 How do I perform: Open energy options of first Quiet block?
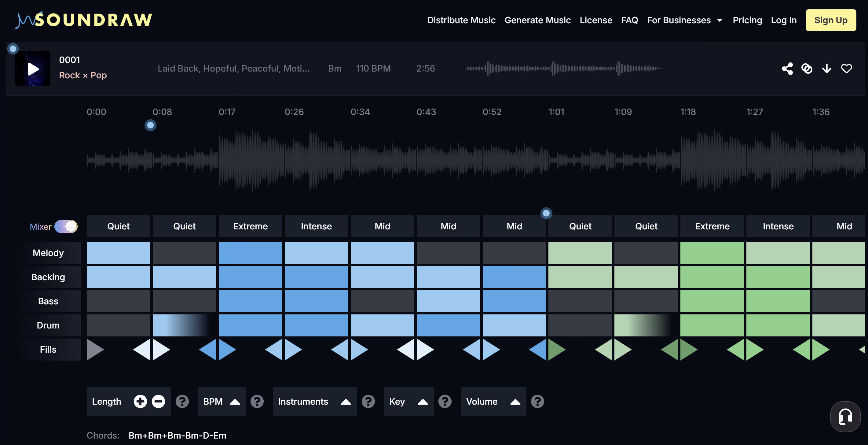pyautogui.click(x=118, y=226)
